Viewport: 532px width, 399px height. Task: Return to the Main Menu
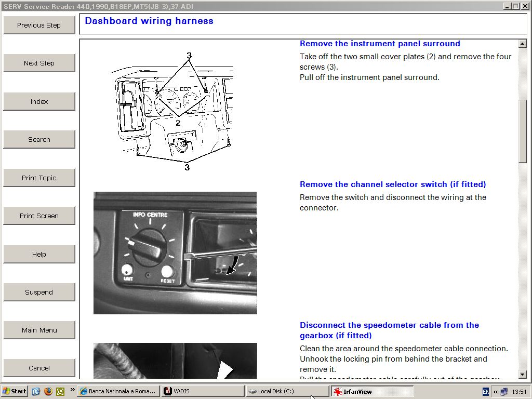point(39,330)
